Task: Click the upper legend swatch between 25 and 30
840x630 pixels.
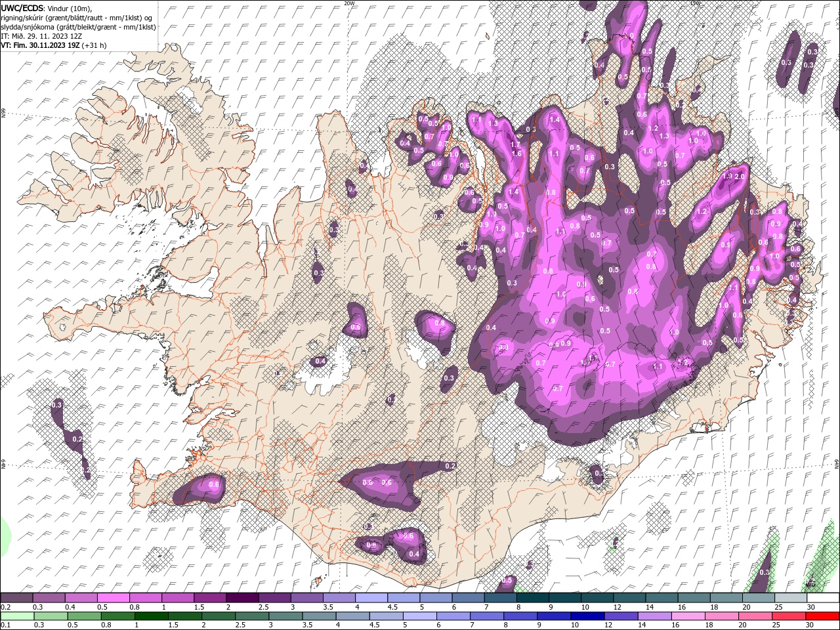Action: 791,598
